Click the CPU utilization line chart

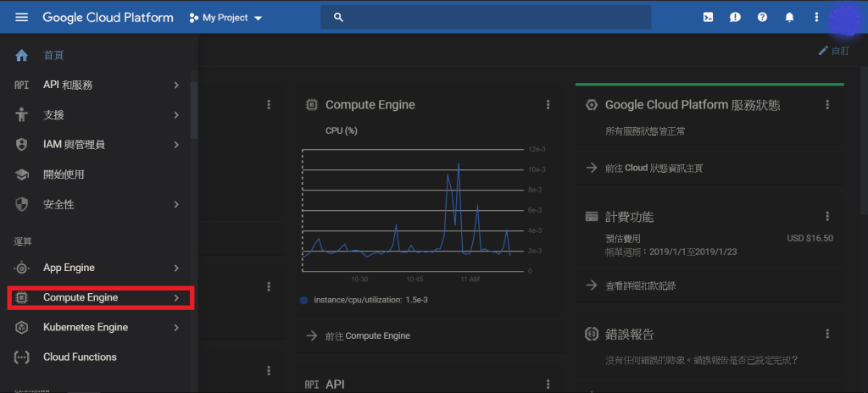413,210
